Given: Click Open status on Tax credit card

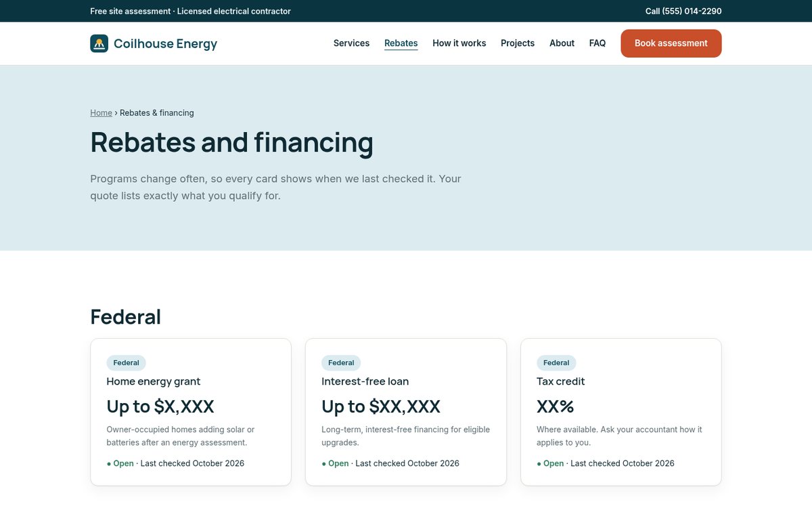Looking at the screenshot, I should point(551,464).
